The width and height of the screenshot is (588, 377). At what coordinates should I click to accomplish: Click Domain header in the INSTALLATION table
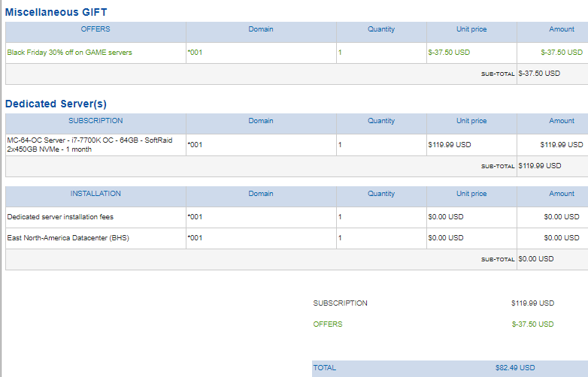tap(261, 194)
